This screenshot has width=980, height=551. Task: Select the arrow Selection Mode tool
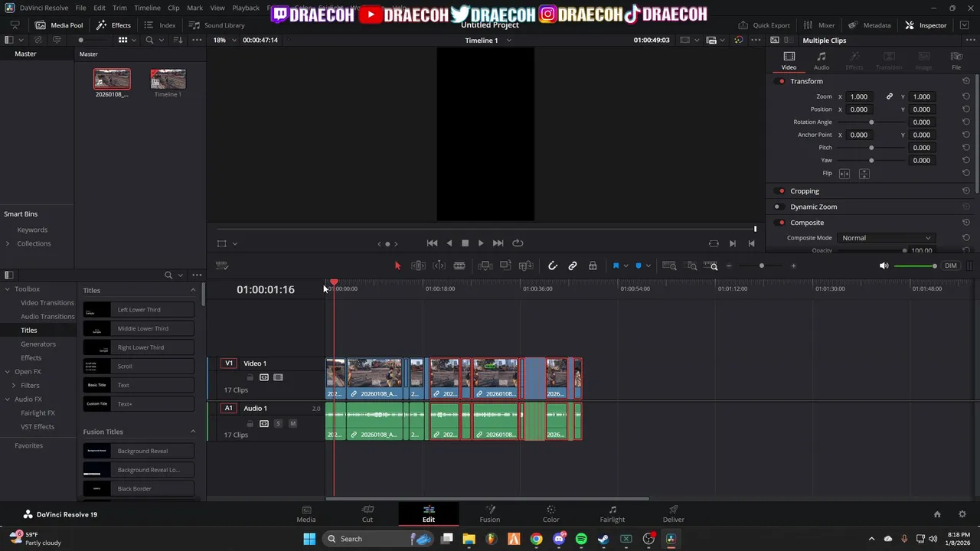tap(397, 266)
